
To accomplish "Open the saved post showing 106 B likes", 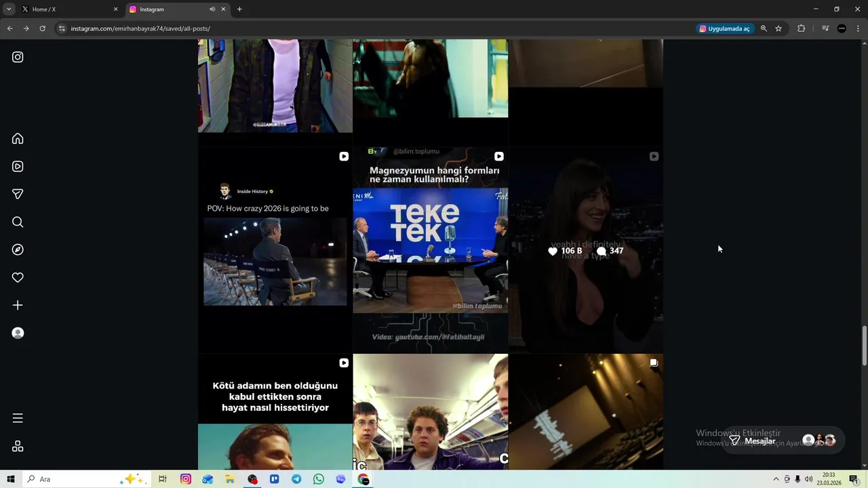I will (x=586, y=250).
